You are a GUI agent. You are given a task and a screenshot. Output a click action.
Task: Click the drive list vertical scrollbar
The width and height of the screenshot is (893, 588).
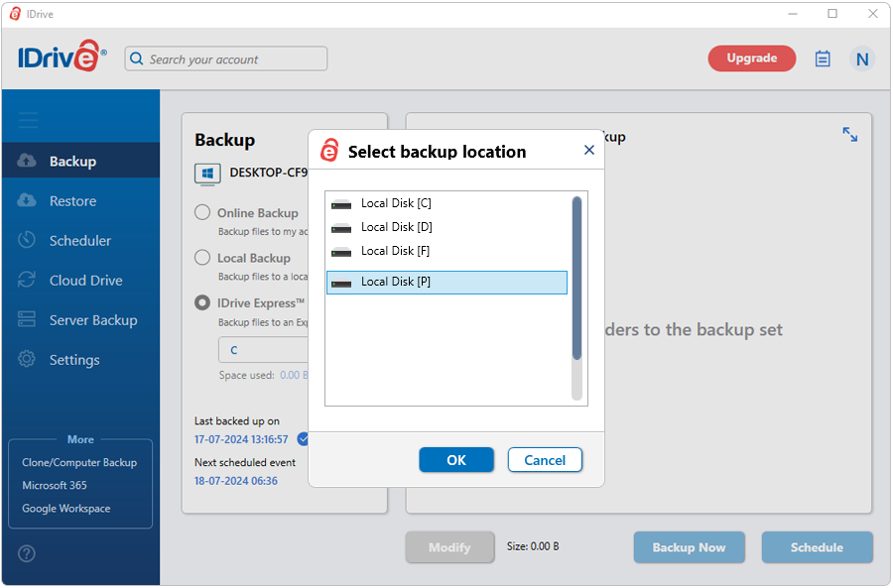(x=576, y=298)
